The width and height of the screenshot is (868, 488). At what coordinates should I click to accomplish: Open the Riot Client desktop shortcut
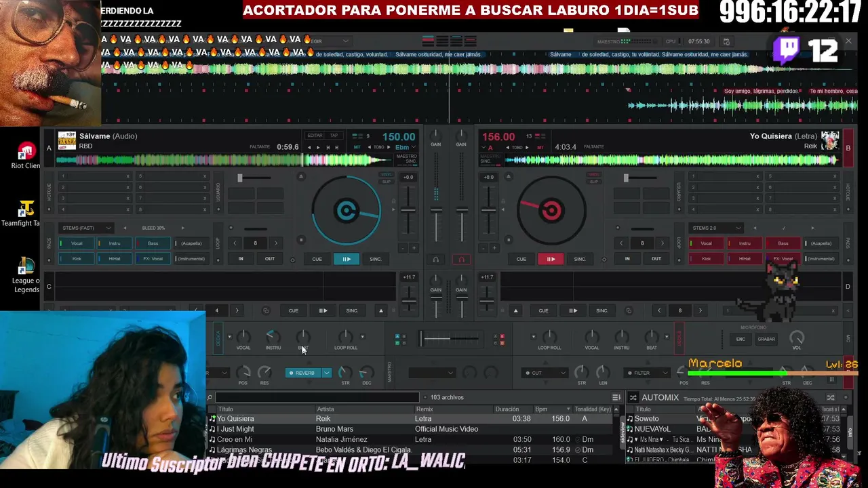[26, 155]
